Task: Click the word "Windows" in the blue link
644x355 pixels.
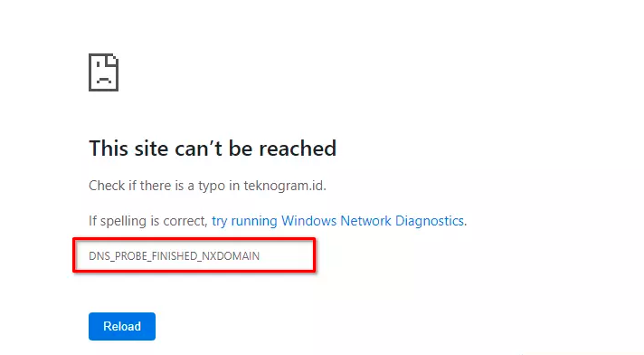Action: point(308,221)
